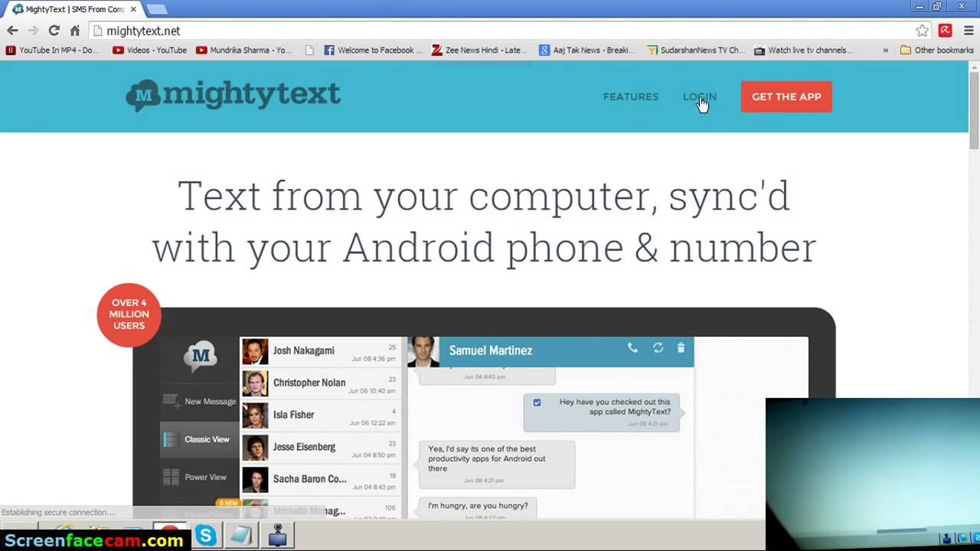Open the Other bookmarks folder
980x551 pixels.
click(x=937, y=51)
